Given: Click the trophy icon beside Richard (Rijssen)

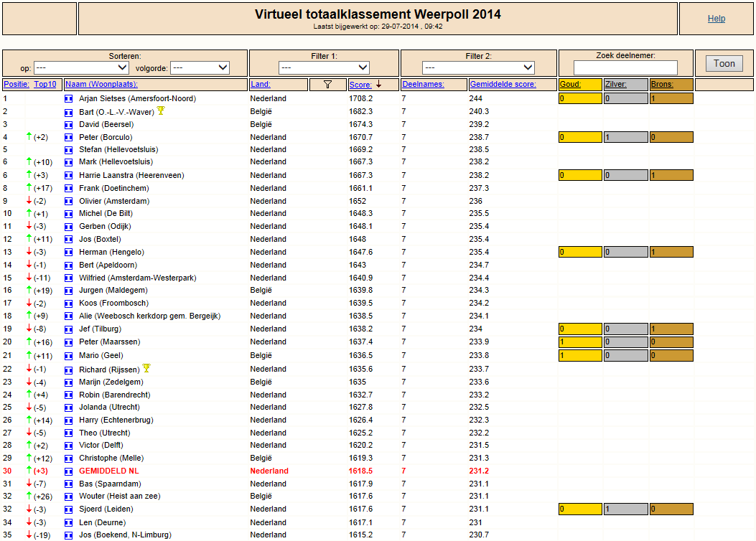Looking at the screenshot, I should coord(146,368).
